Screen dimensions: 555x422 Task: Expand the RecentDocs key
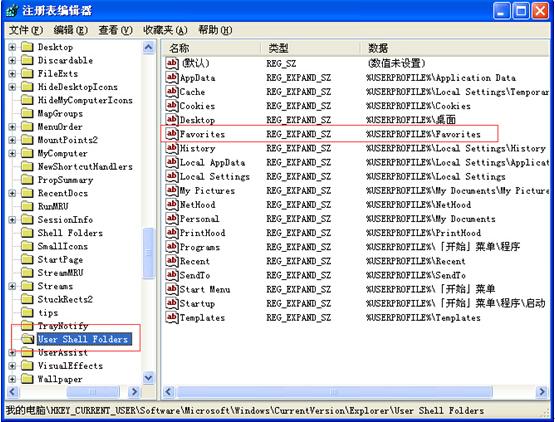pyautogui.click(x=12, y=193)
